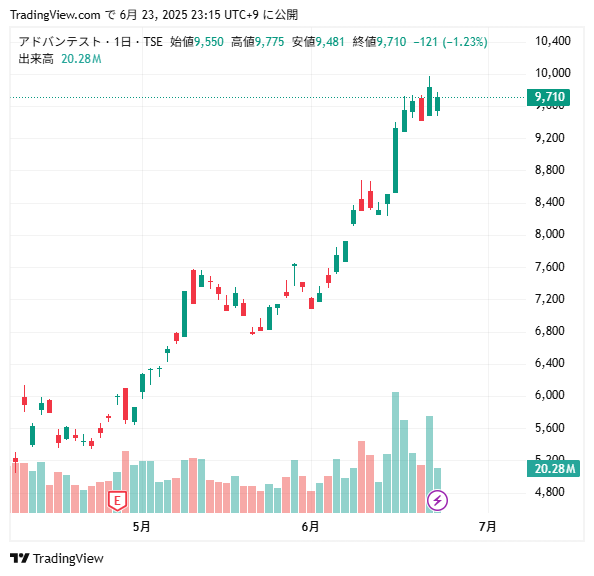
Task: Click the 7,600 price axis label
Action: [549, 266]
